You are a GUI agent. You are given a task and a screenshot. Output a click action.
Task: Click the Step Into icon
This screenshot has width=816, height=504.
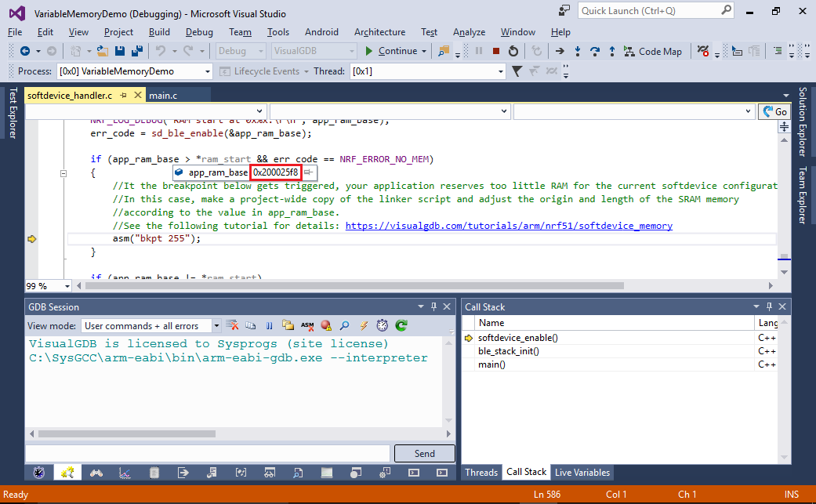pyautogui.click(x=577, y=51)
